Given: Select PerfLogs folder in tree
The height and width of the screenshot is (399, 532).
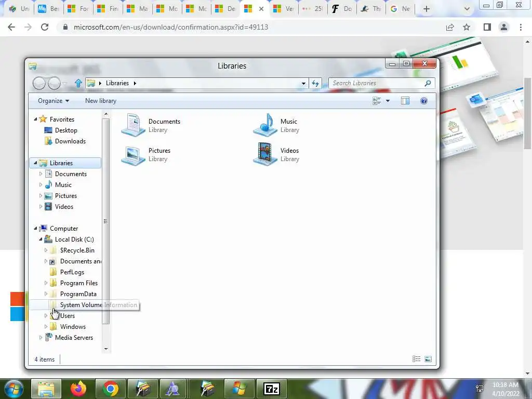Looking at the screenshot, I should pos(72,272).
